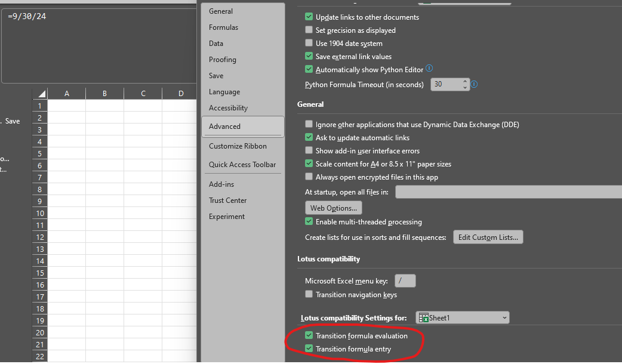Toggle Update links to other documents
Image resolution: width=622 pixels, height=364 pixels.
[x=309, y=17]
